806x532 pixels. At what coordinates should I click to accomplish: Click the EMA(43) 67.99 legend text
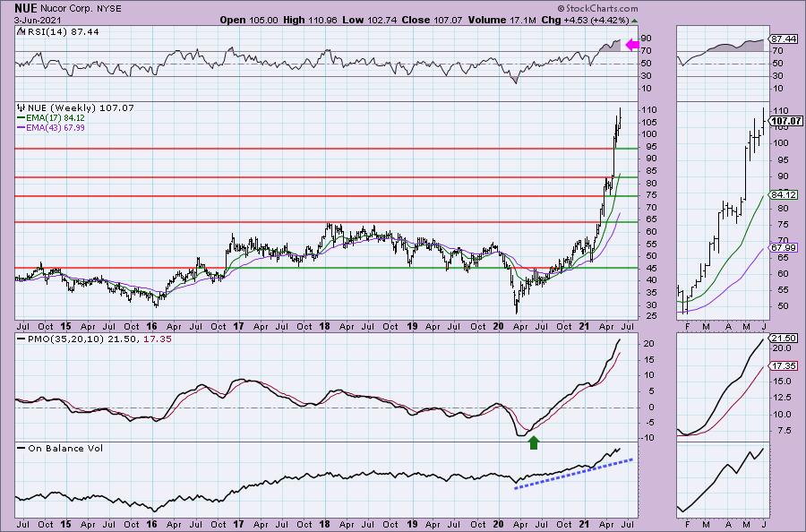pos(56,127)
